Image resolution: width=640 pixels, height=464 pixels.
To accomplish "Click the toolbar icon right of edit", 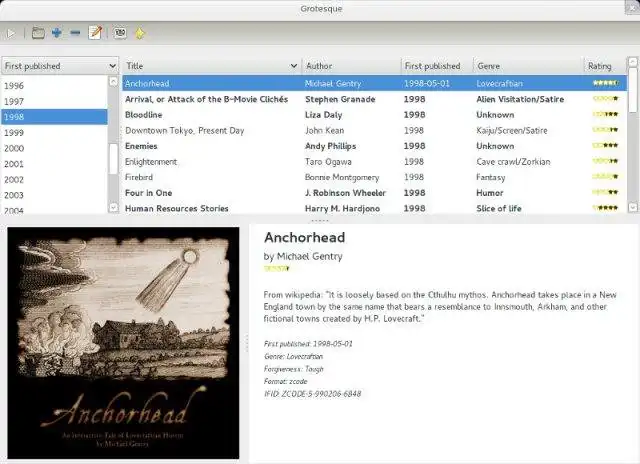I will (120, 33).
